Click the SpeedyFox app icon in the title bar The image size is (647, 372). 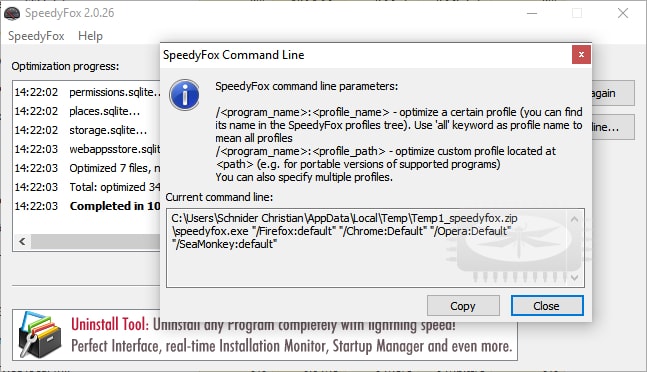(12, 14)
